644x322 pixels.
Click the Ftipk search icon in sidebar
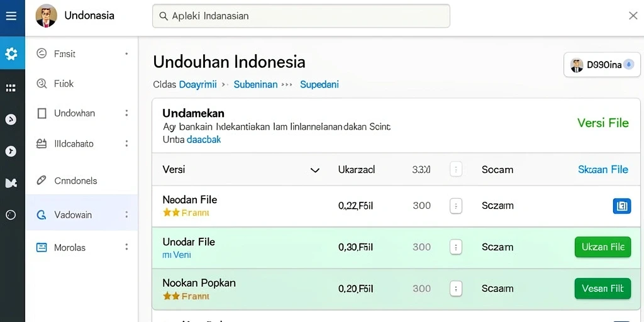pos(42,84)
